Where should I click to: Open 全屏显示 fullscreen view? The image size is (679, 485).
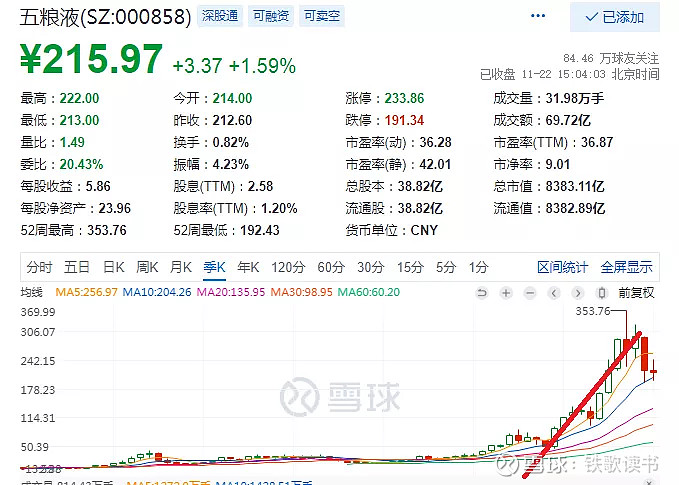[626, 267]
